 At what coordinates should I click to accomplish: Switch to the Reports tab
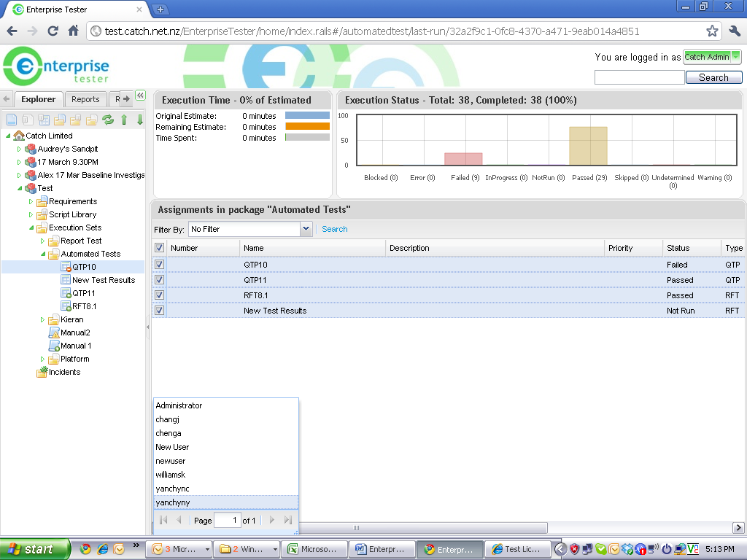tap(85, 99)
